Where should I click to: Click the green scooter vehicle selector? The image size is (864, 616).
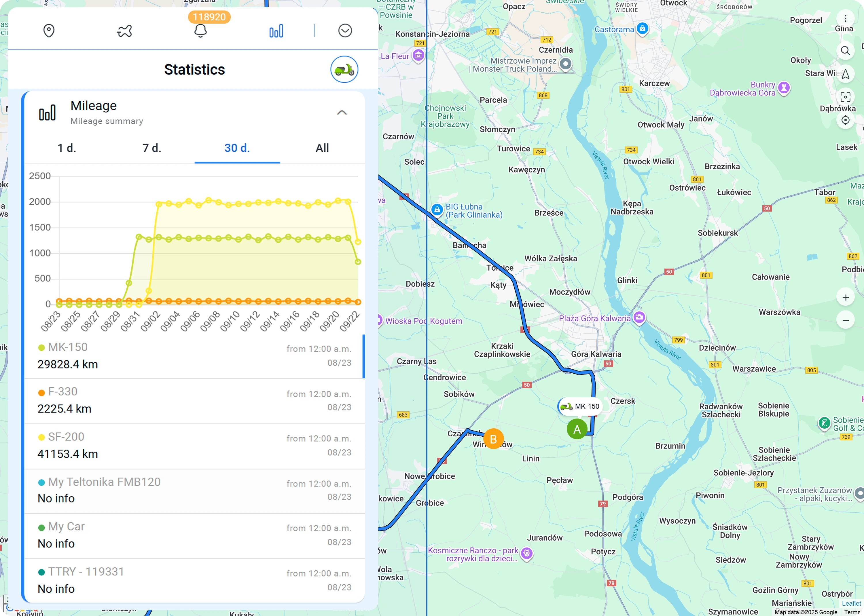(x=344, y=69)
